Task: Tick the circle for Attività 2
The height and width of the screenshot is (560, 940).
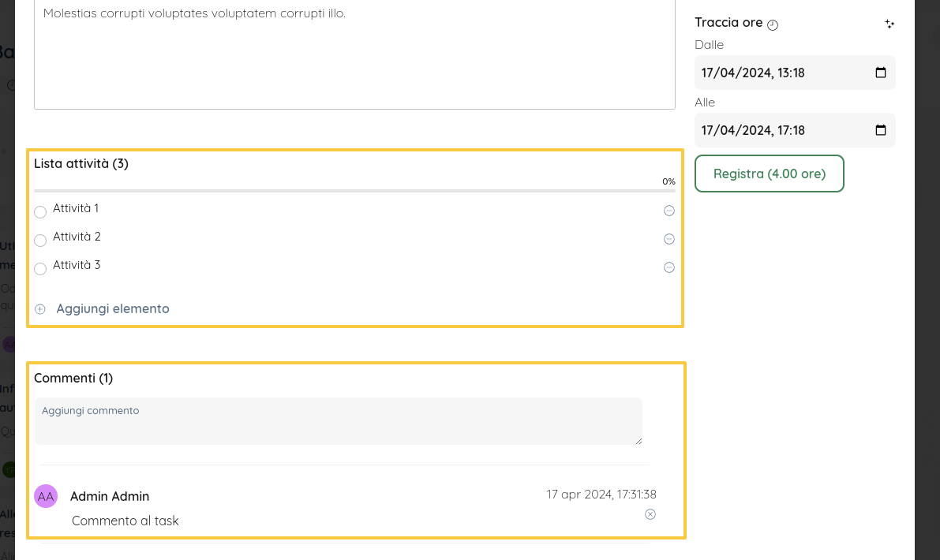Action: [x=40, y=241]
